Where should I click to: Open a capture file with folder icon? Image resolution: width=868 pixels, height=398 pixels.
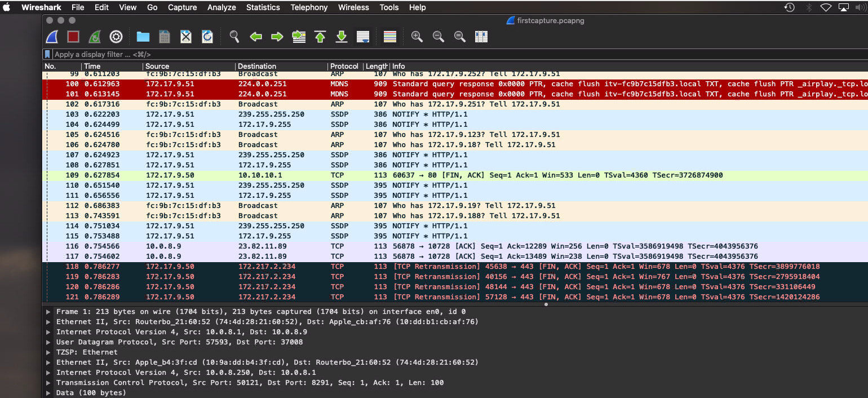143,37
